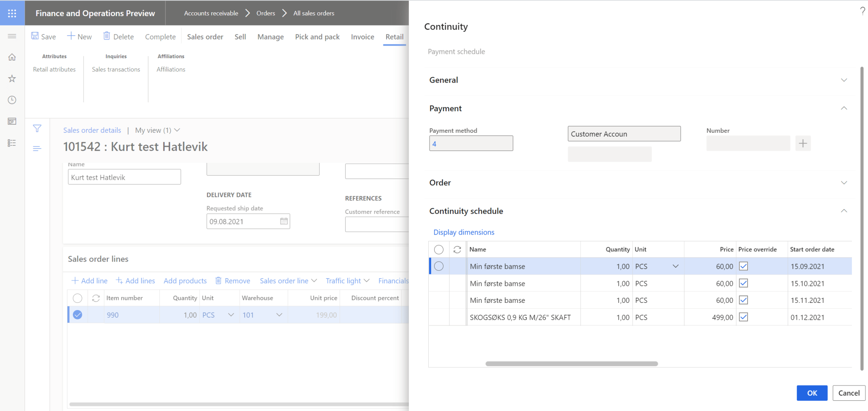Click the Continuity schedule horizontal scrollbar
Image resolution: width=868 pixels, height=411 pixels.
[571, 363]
